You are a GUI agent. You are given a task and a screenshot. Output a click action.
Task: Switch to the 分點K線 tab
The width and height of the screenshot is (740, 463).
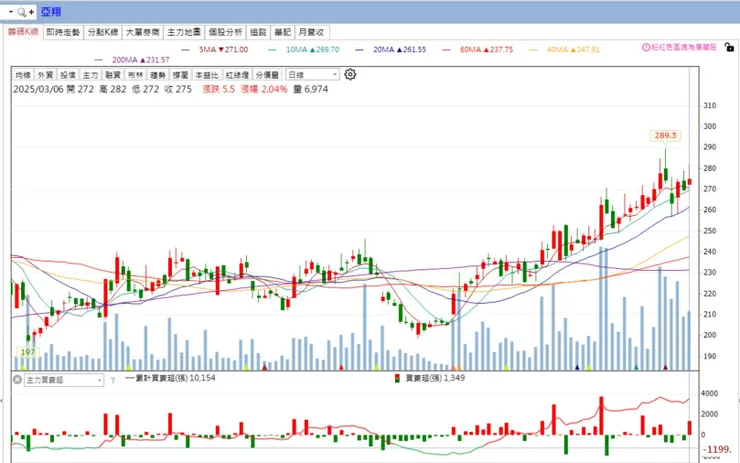(103, 32)
